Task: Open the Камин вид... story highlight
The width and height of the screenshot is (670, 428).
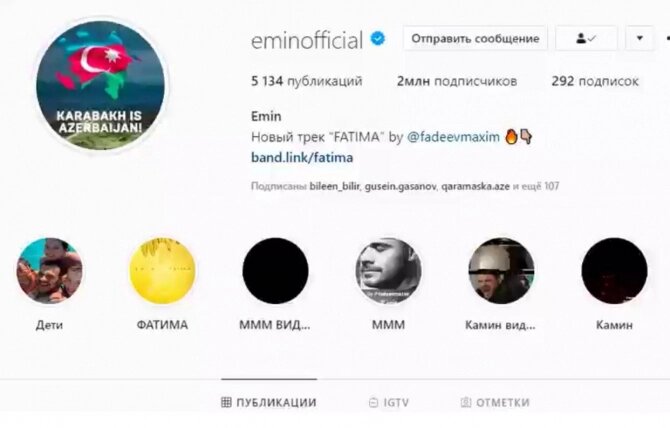Action: click(501, 271)
